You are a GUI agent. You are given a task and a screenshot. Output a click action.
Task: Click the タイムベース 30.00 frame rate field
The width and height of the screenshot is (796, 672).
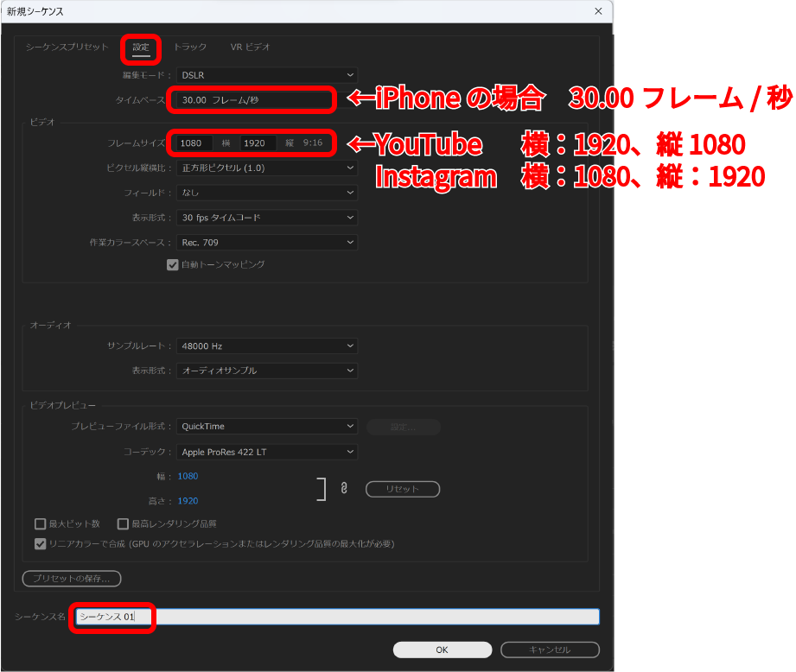[254, 100]
